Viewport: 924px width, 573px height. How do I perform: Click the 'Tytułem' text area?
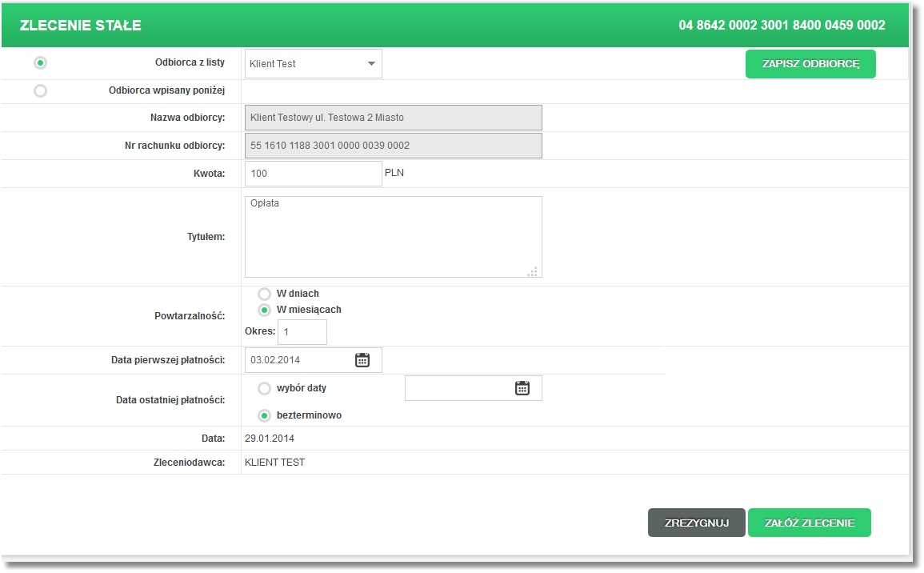click(393, 237)
